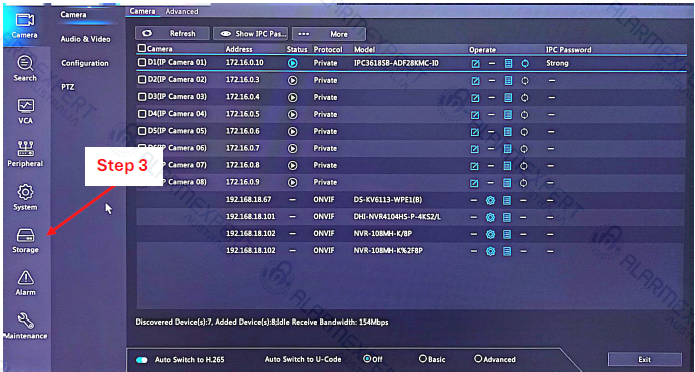Sort by the Status column header
The height and width of the screenshot is (372, 695).
297,50
